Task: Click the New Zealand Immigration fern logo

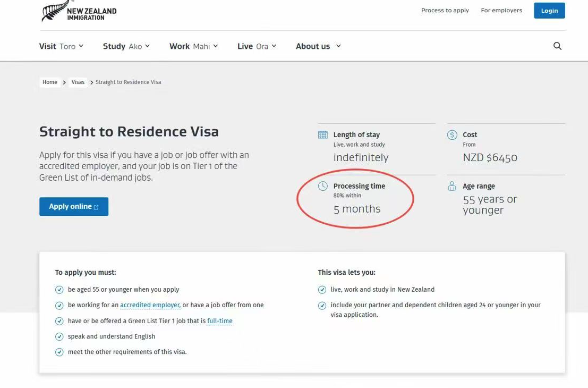Action: point(54,11)
